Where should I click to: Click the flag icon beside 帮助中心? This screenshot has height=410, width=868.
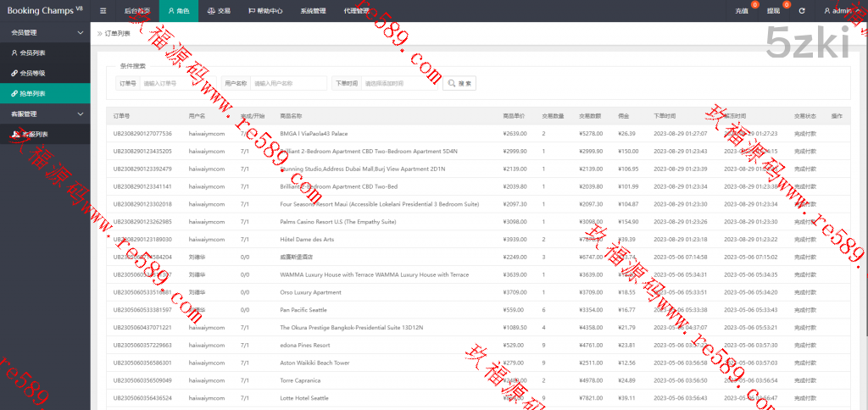click(x=251, y=11)
